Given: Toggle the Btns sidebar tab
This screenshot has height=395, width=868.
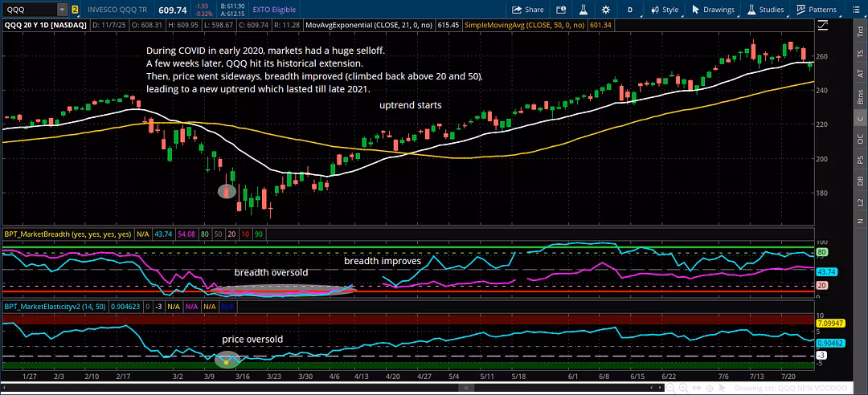Looking at the screenshot, I should (x=860, y=97).
